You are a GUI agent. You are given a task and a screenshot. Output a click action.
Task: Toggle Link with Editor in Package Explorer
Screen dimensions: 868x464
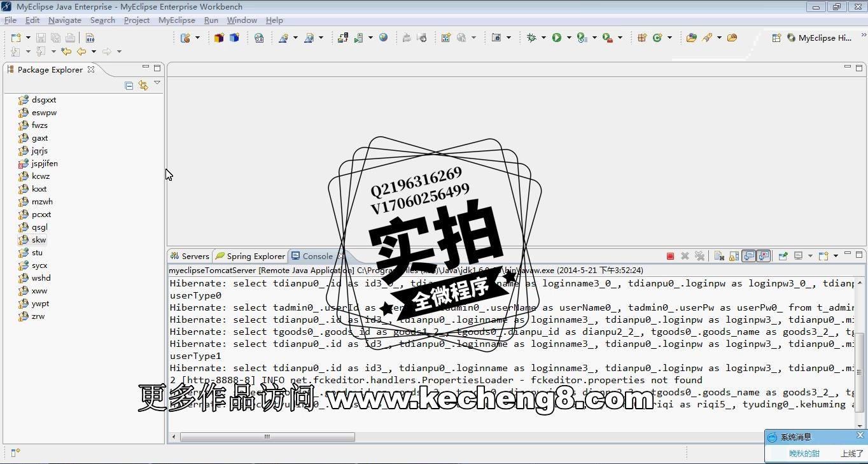(x=143, y=85)
